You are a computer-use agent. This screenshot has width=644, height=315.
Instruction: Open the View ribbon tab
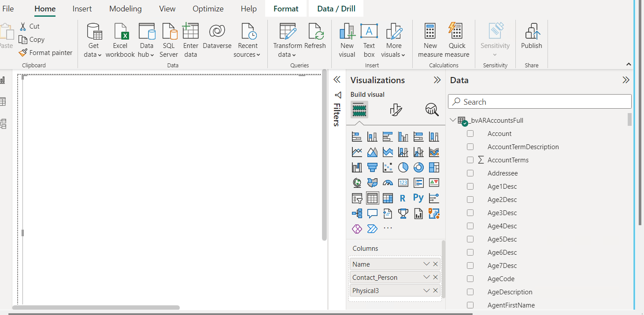[x=167, y=9]
